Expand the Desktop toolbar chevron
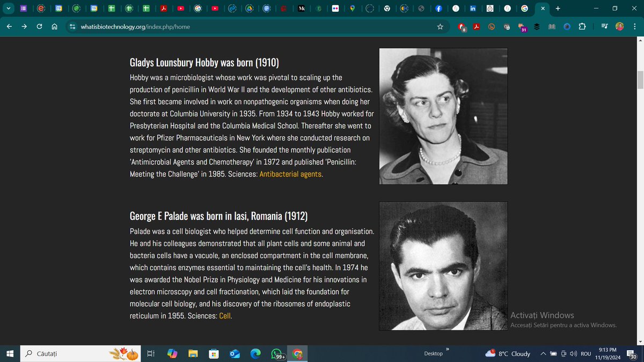644x362 pixels. point(447,350)
